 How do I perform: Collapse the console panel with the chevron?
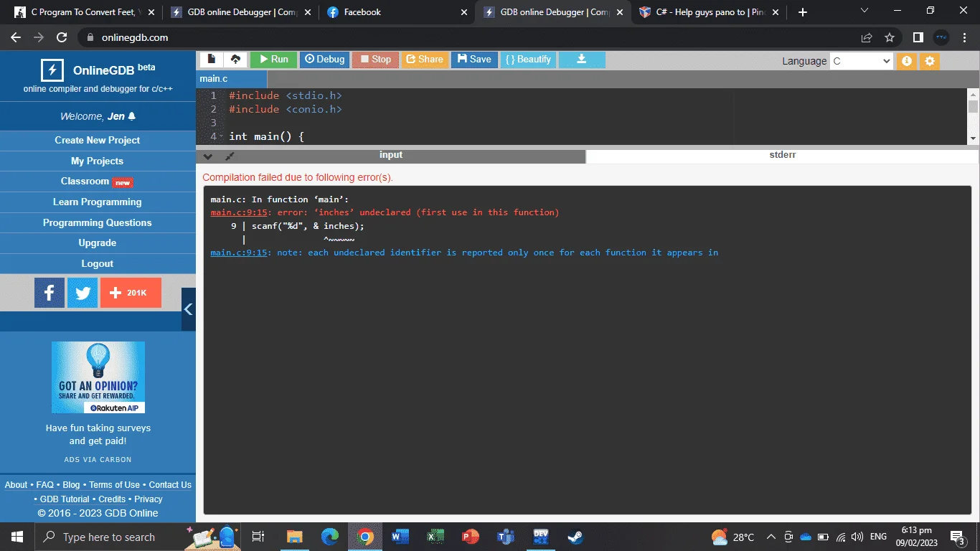(x=207, y=156)
